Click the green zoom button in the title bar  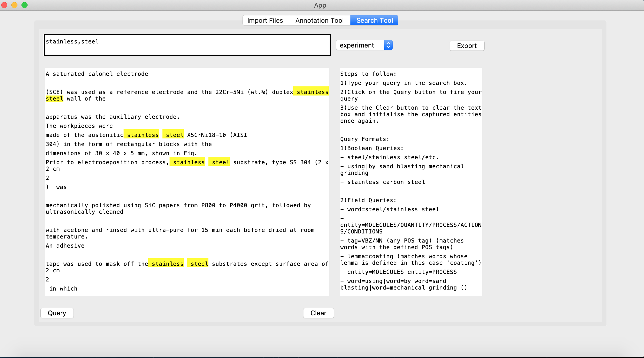[24, 5]
